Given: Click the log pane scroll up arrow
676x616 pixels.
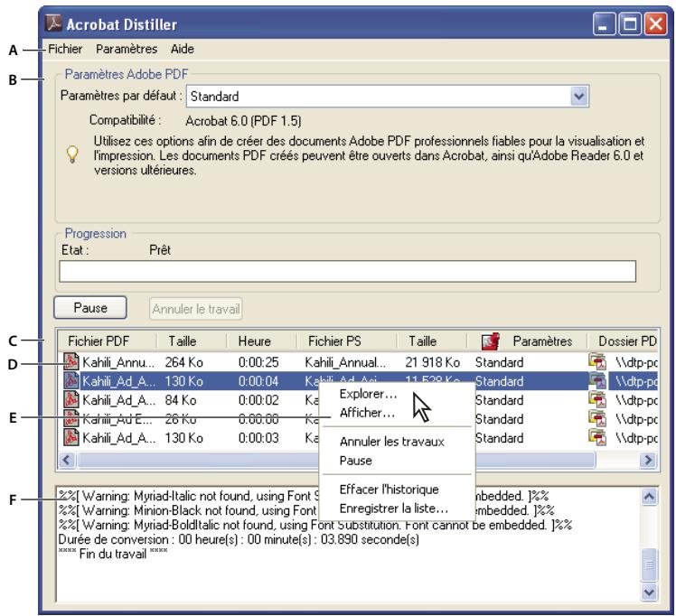Looking at the screenshot, I should tap(649, 497).
